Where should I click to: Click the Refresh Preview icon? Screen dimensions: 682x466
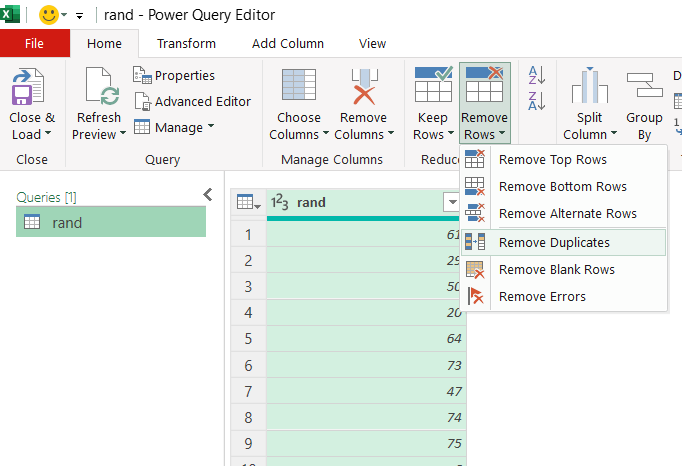click(101, 88)
